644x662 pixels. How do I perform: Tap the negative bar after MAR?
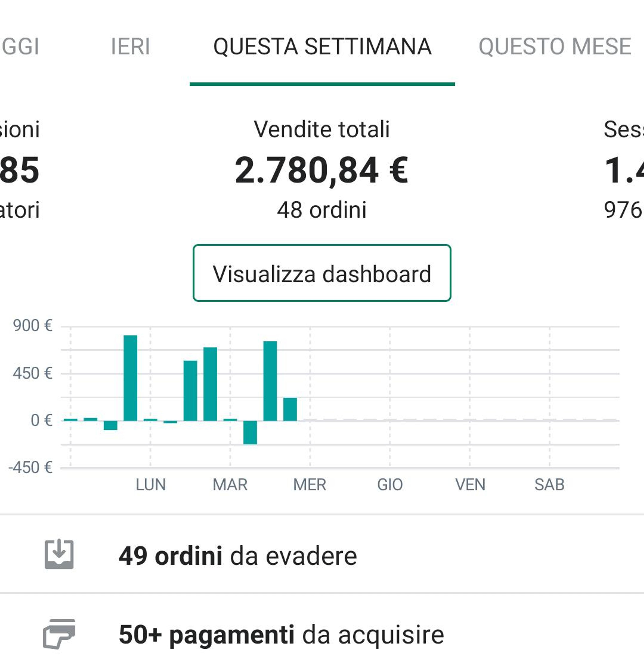tap(250, 432)
